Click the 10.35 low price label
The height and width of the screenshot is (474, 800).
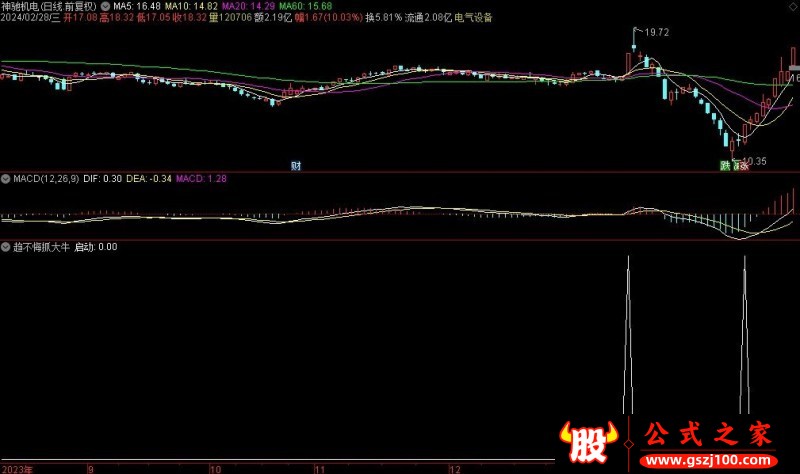pyautogui.click(x=753, y=161)
